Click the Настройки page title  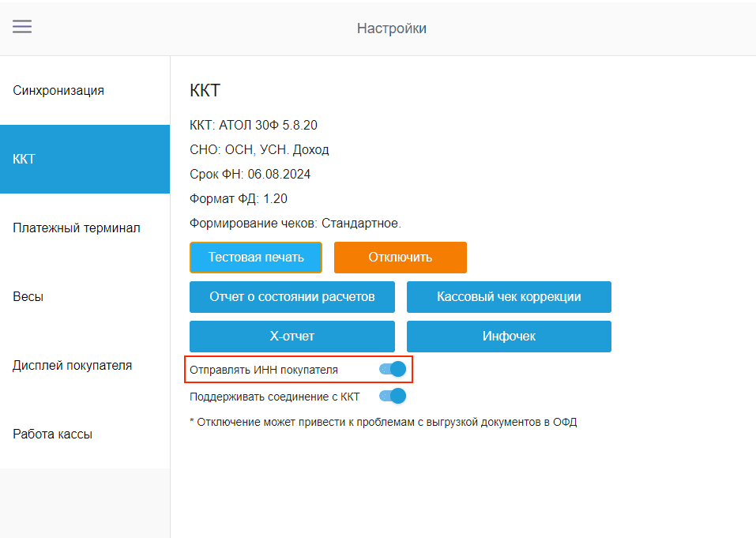[390, 28]
